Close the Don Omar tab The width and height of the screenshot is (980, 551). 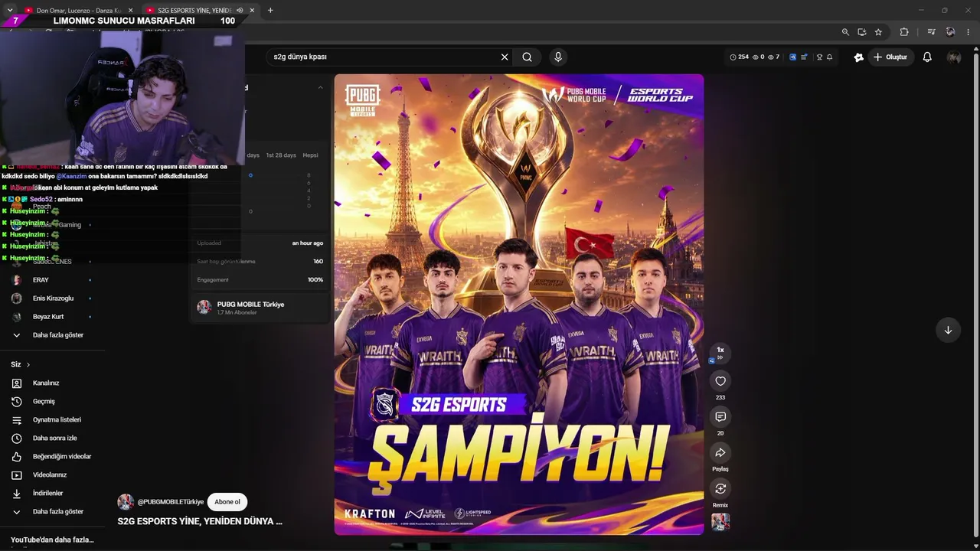point(130,10)
